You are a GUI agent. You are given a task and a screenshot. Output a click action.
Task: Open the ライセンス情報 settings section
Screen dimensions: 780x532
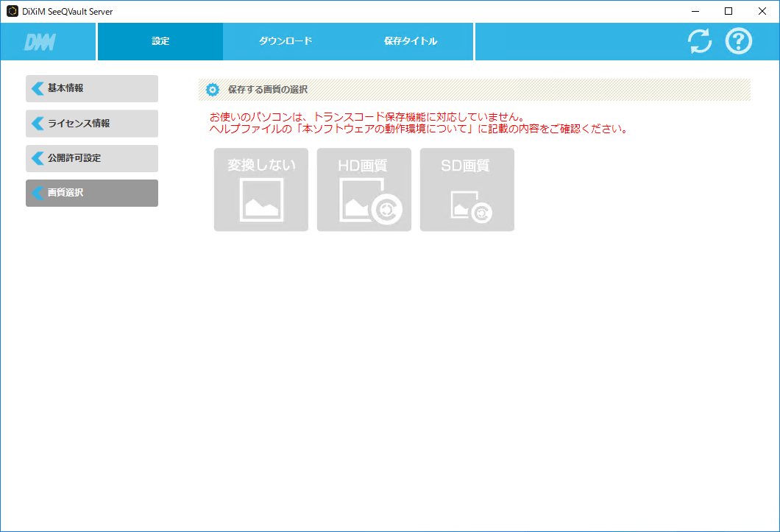[x=91, y=123]
